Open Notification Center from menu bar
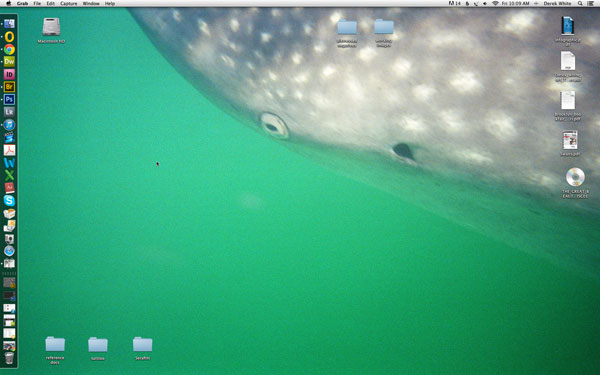Viewport: 600px width, 375px height. 591,3
